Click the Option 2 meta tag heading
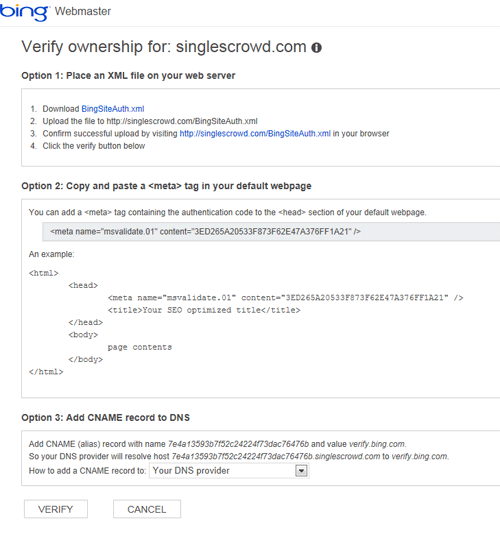 click(166, 186)
